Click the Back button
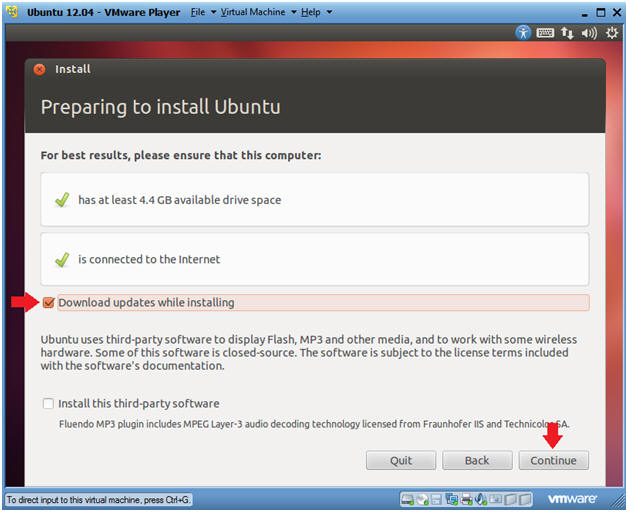The height and width of the screenshot is (512, 628). coord(477,460)
